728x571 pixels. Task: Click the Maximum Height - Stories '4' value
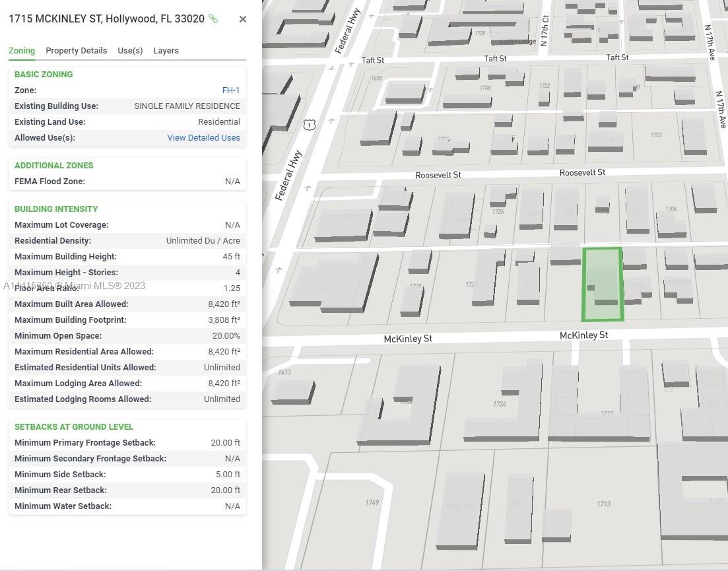(x=238, y=273)
